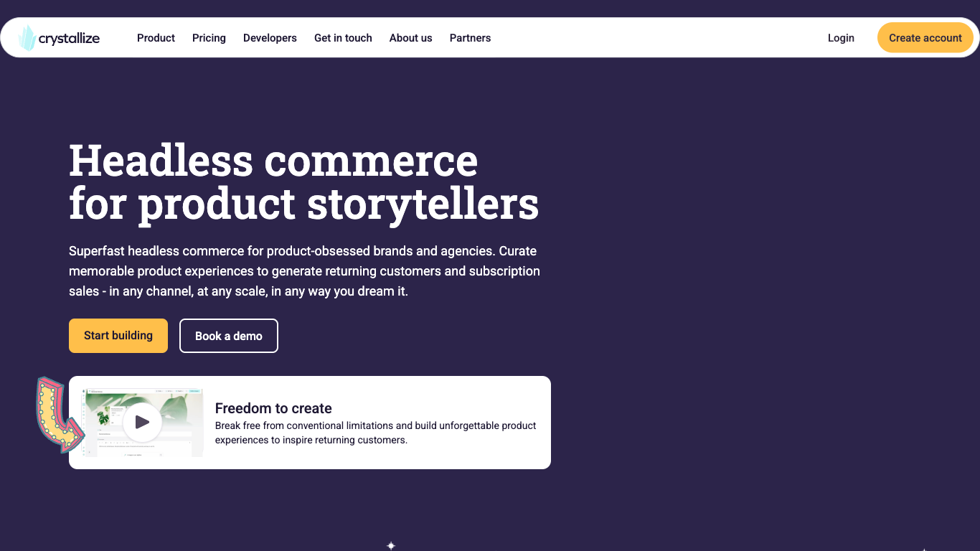Open the Developers nav item

click(x=270, y=38)
